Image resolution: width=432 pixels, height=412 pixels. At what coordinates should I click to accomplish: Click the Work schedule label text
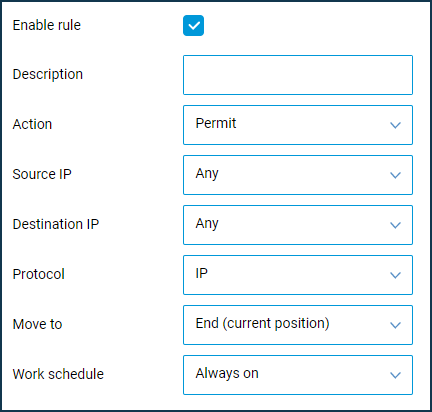[x=58, y=374]
